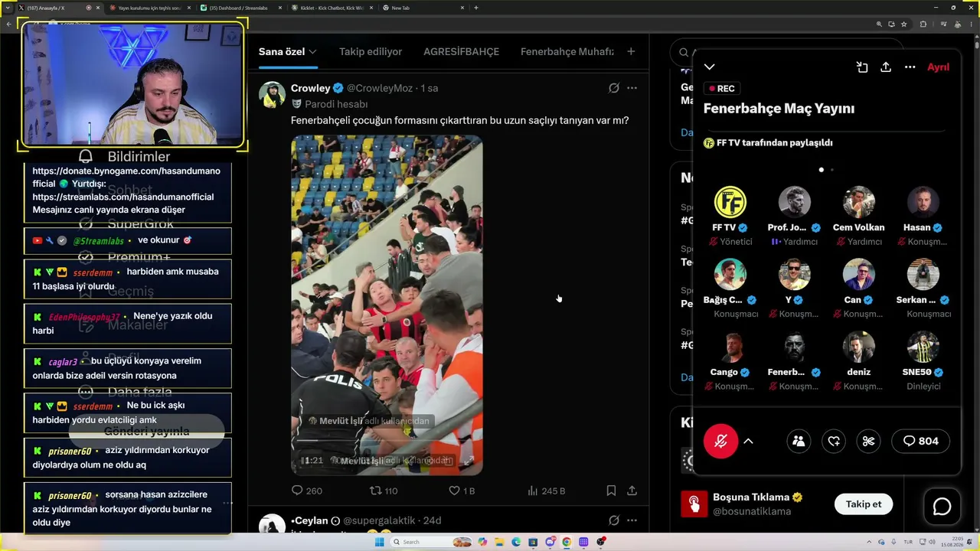Viewport: 980px width, 551px height.
Task: Show hidden system tray icons
Action: [868, 542]
